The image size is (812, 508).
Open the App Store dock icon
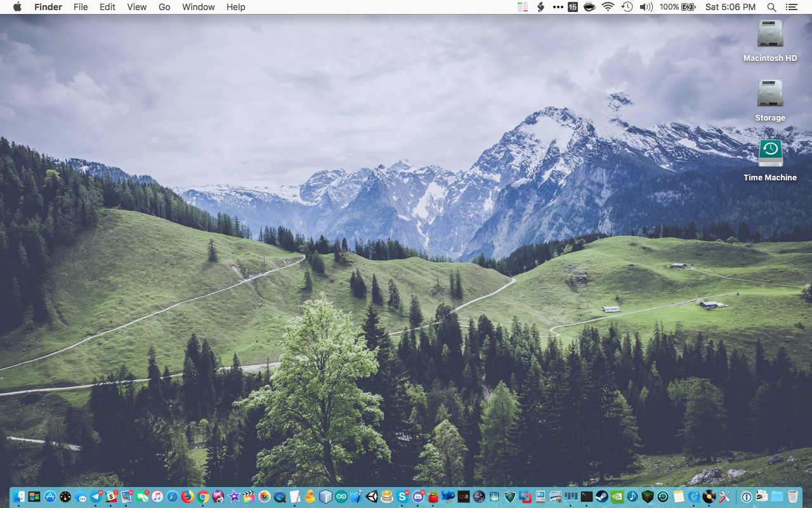tap(49, 497)
